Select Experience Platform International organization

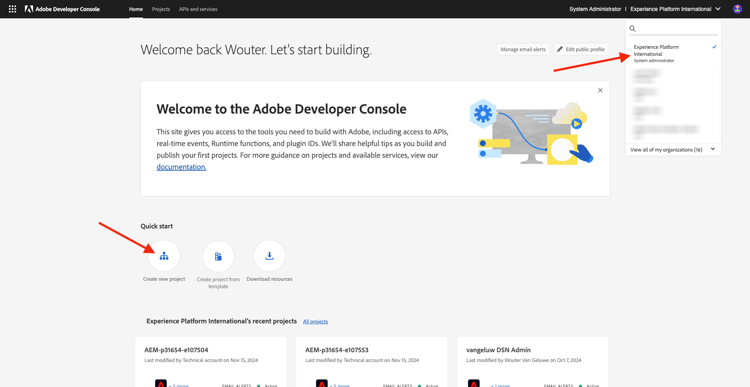click(673, 54)
